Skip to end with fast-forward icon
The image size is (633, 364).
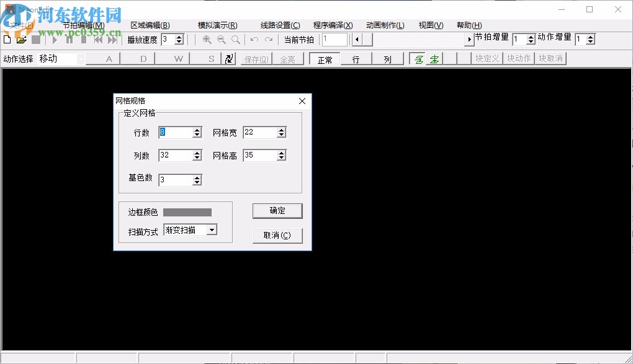[112, 39]
